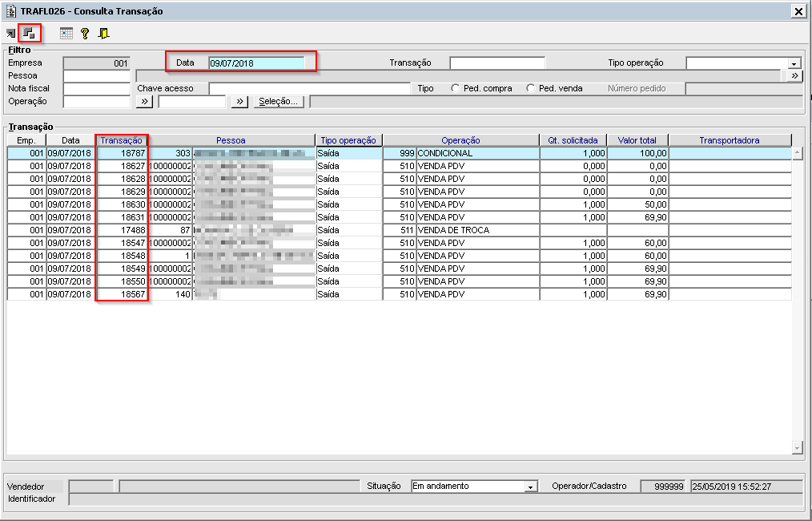Click the Operador/Cadastro 999999 field
The width and height of the screenshot is (812, 521).
[x=663, y=487]
